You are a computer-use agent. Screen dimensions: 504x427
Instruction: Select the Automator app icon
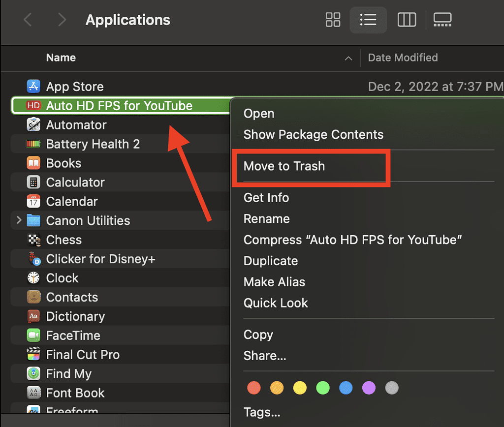pyautogui.click(x=32, y=124)
